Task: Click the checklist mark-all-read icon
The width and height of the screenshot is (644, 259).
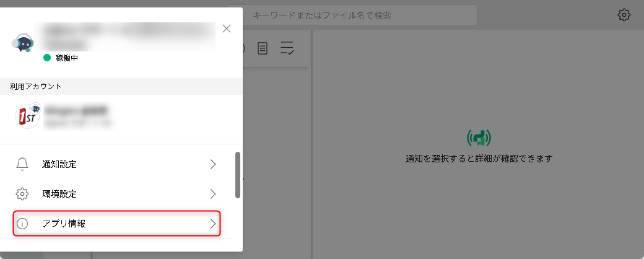Action: 287,48
